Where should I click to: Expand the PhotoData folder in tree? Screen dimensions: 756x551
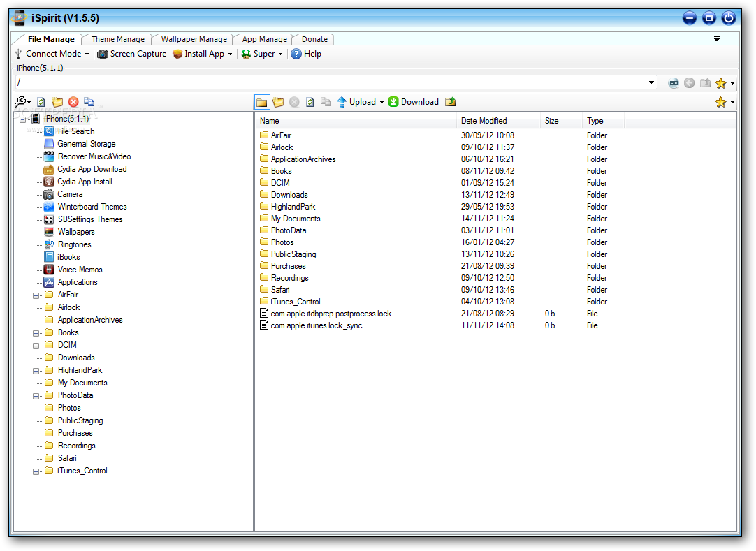pyautogui.click(x=36, y=396)
